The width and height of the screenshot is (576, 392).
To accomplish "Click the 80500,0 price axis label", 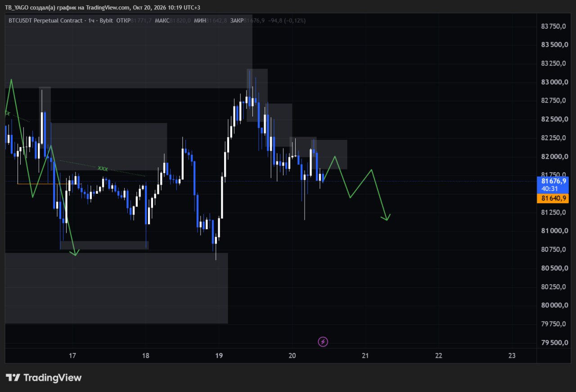I will 553,268.
